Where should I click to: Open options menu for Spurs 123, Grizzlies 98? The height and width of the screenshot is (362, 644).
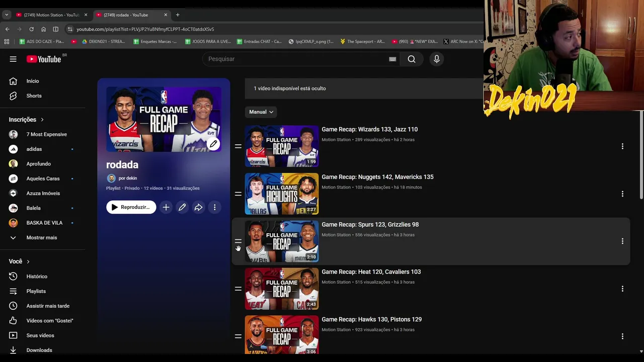pyautogui.click(x=622, y=241)
